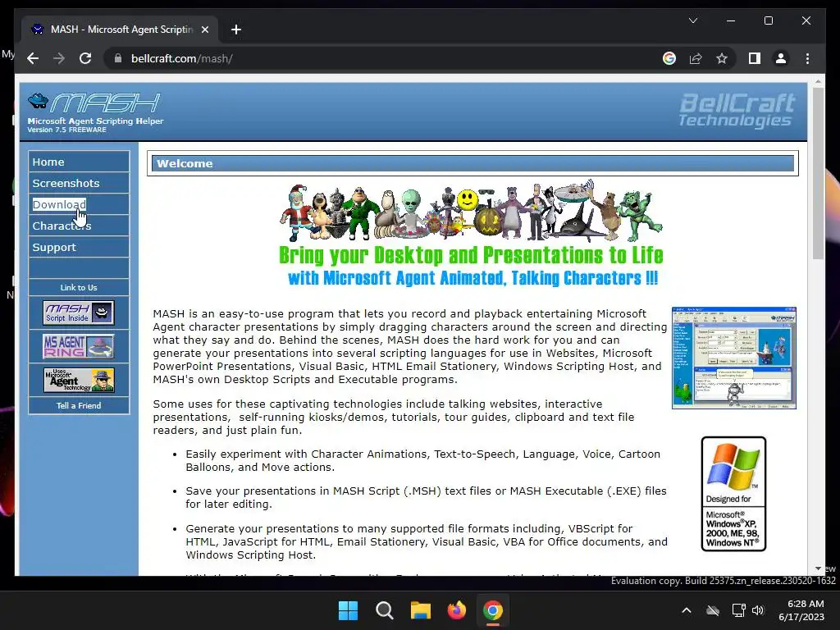Image resolution: width=840 pixels, height=630 pixels.
Task: Launch Firefox from the taskbar
Action: 456,610
